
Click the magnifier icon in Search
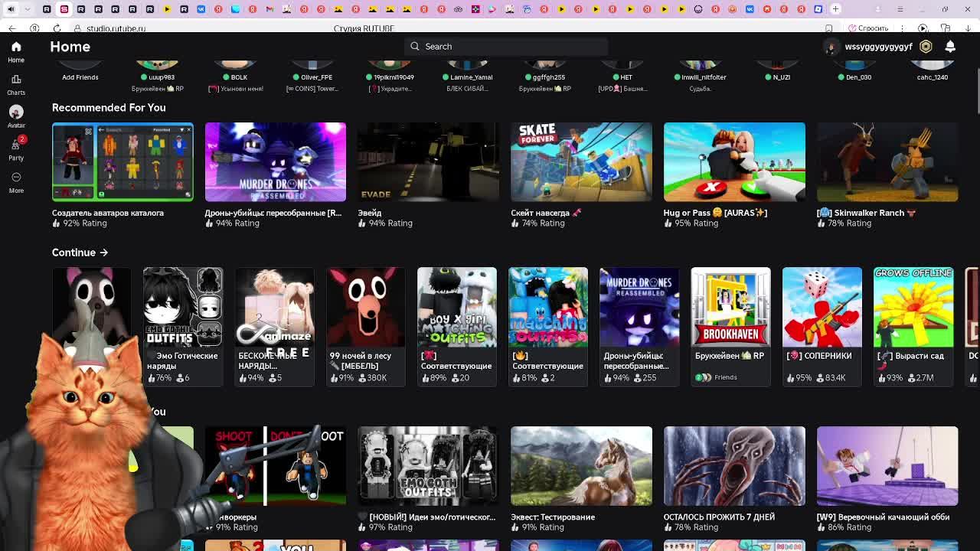tap(415, 47)
